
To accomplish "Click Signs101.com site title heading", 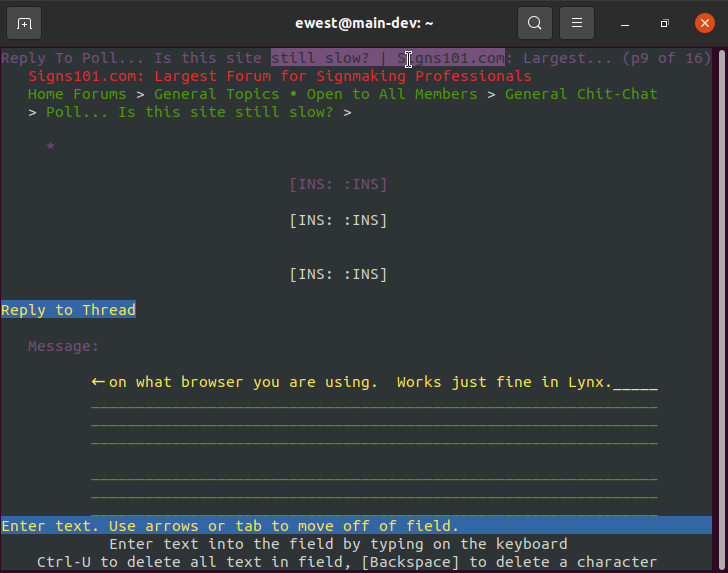I will (280, 76).
